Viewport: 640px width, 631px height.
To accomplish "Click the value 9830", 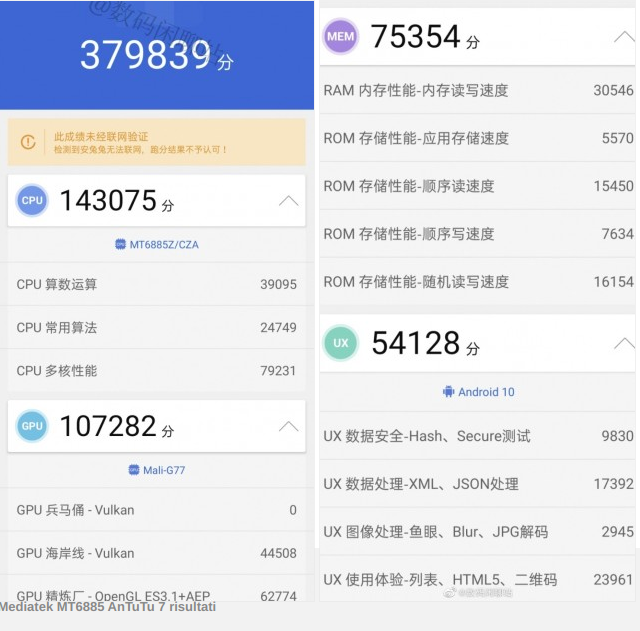I will [618, 436].
